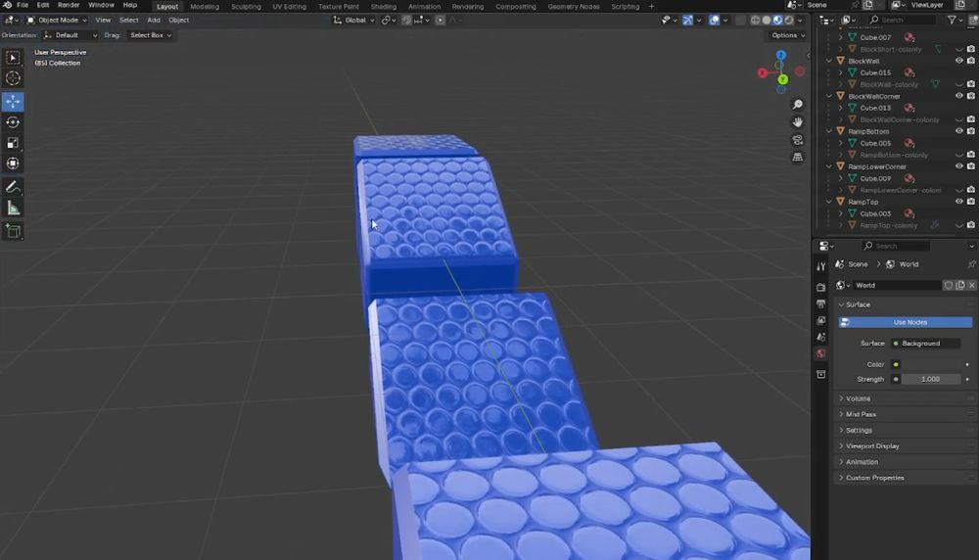Click the new World datablock copy icon
The height and width of the screenshot is (560, 979).
coord(960,285)
